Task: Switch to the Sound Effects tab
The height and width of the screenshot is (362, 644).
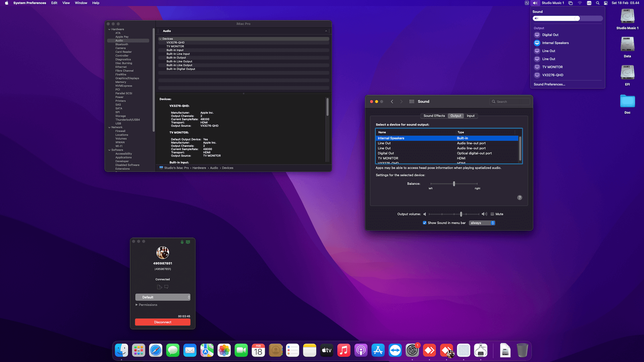Action: click(x=434, y=116)
